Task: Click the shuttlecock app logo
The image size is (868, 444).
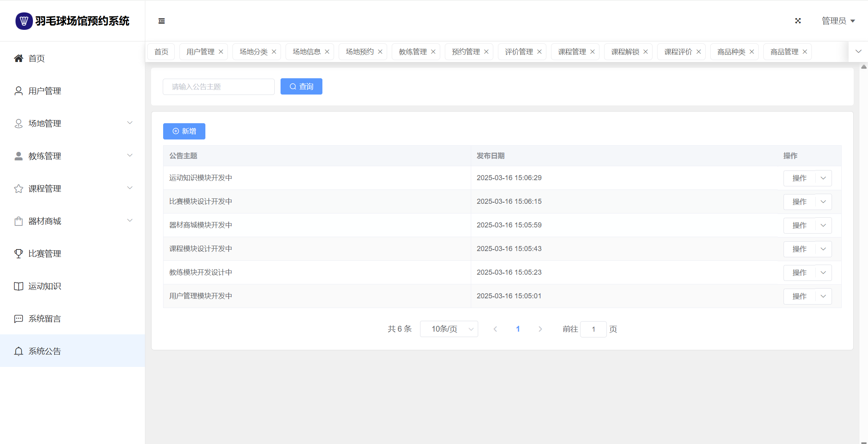Action: 24,21
